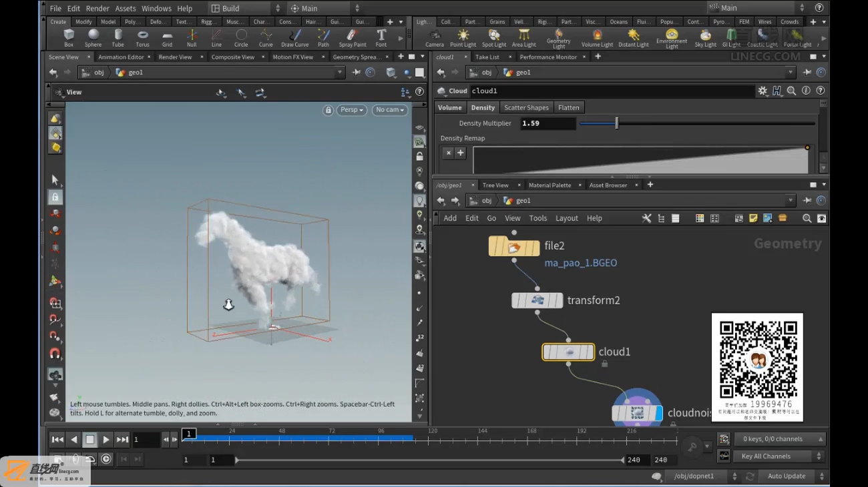The width and height of the screenshot is (868, 487).
Task: Toggle the viewport lock icon
Action: 328,110
